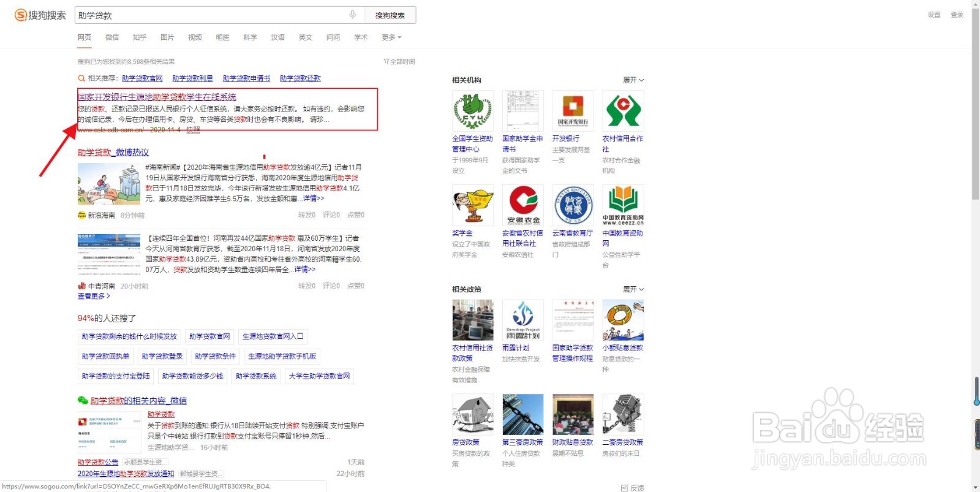Click the 财政贴息贷款 meeting photo
Viewport: 980px width, 492px height.
tap(573, 414)
